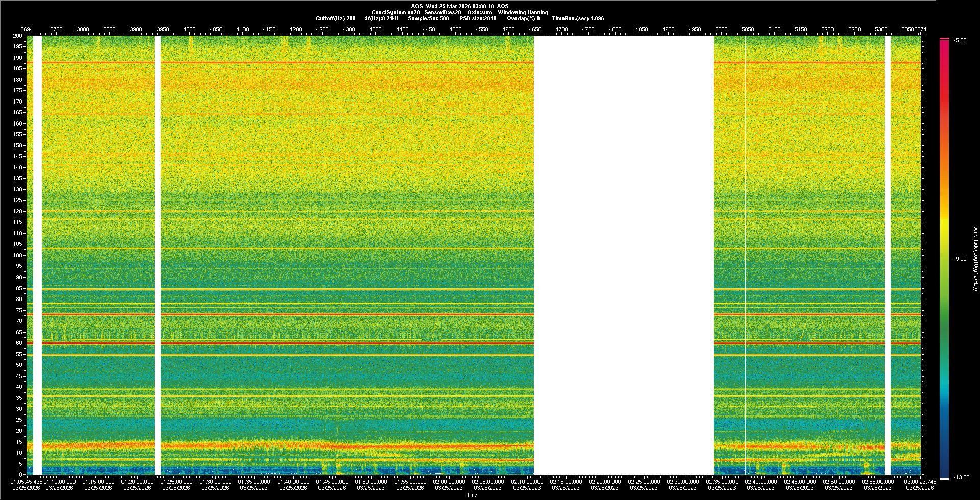
Task: Click the 02:35:00.000 time axis label
Action: tap(722, 481)
